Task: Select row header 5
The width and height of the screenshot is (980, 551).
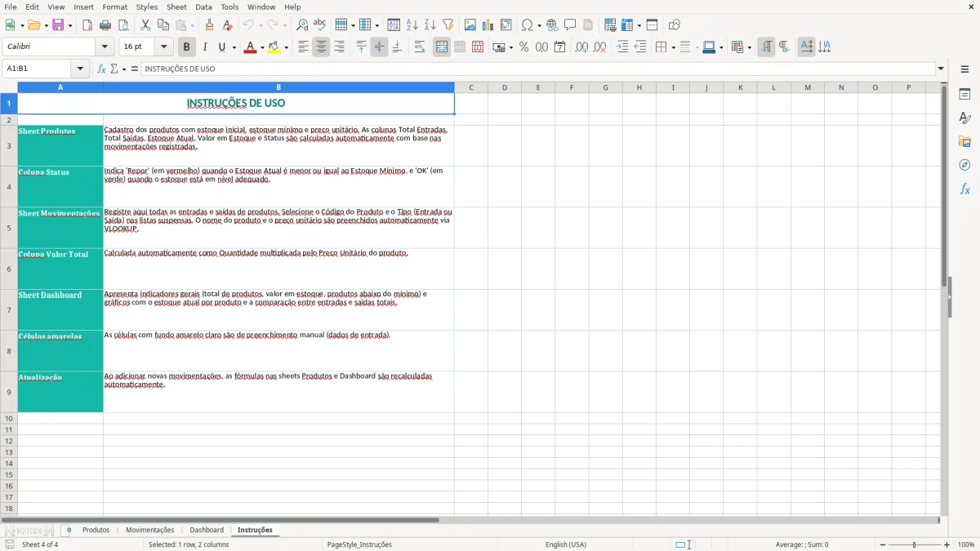Action: pyautogui.click(x=9, y=228)
